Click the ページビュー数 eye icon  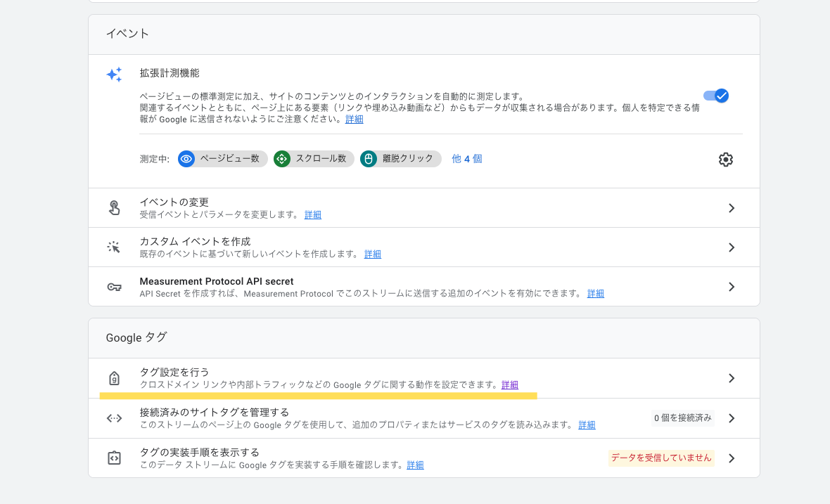(x=186, y=159)
